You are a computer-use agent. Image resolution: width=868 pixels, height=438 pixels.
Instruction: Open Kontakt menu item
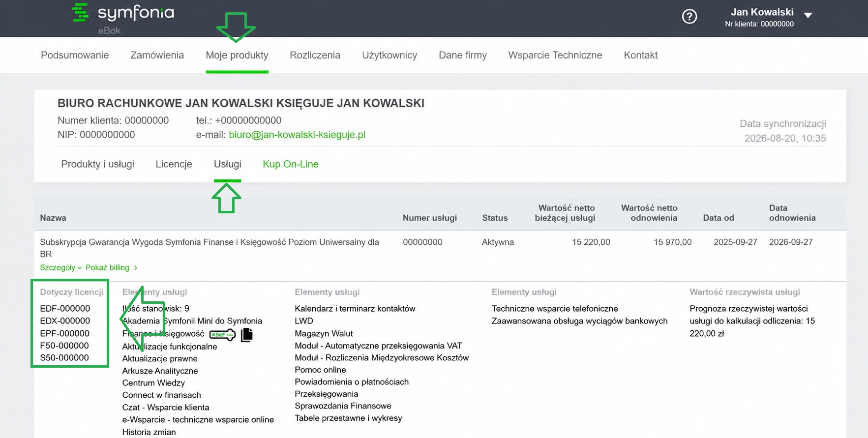tap(641, 55)
